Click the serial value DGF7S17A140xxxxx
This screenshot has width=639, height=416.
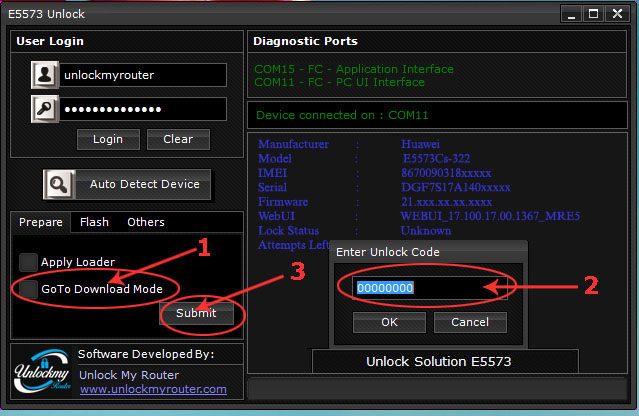coord(456,187)
